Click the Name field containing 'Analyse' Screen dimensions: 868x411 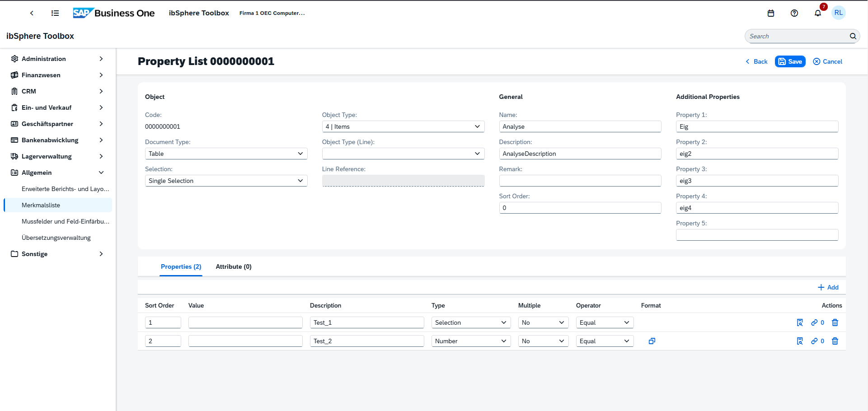pos(580,126)
